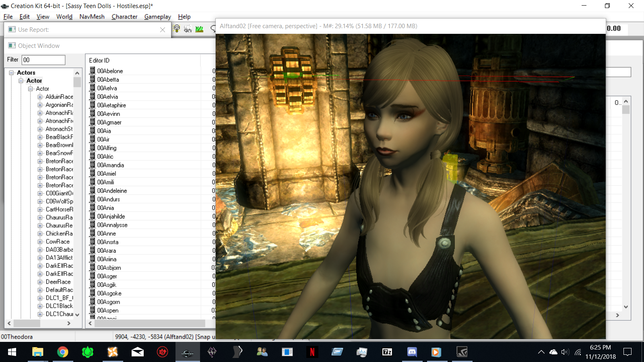The height and width of the screenshot is (362, 644).
Task: Toggle the lights (light bulb) toolbar icon
Action: [177, 29]
